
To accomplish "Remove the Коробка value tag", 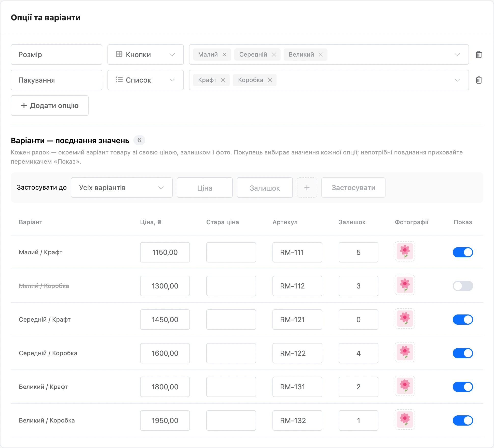I will pyautogui.click(x=270, y=80).
